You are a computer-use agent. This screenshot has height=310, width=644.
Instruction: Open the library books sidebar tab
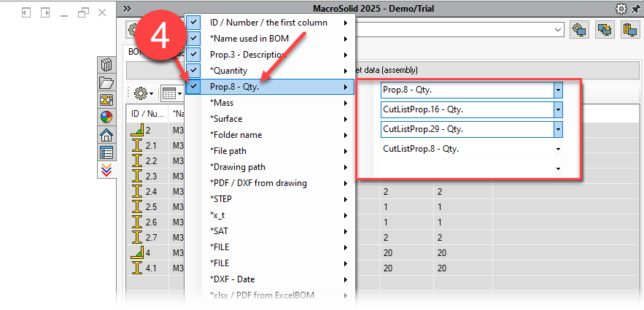tap(106, 65)
